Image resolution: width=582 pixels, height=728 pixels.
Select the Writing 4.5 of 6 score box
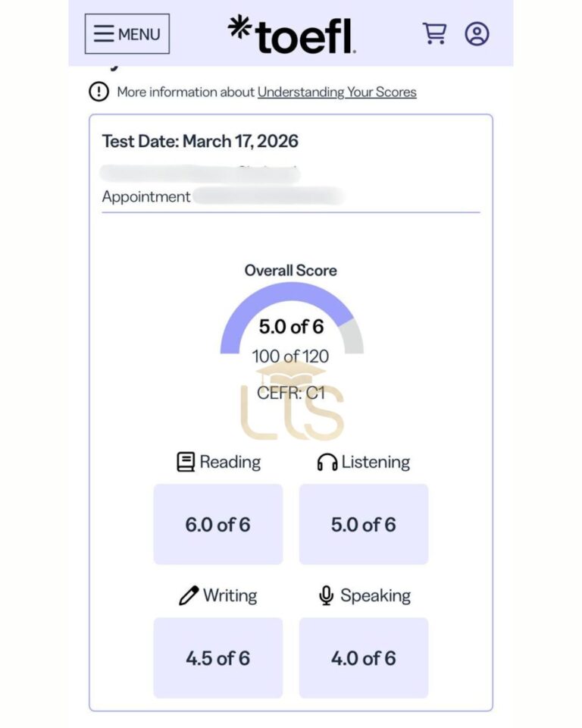(x=218, y=658)
